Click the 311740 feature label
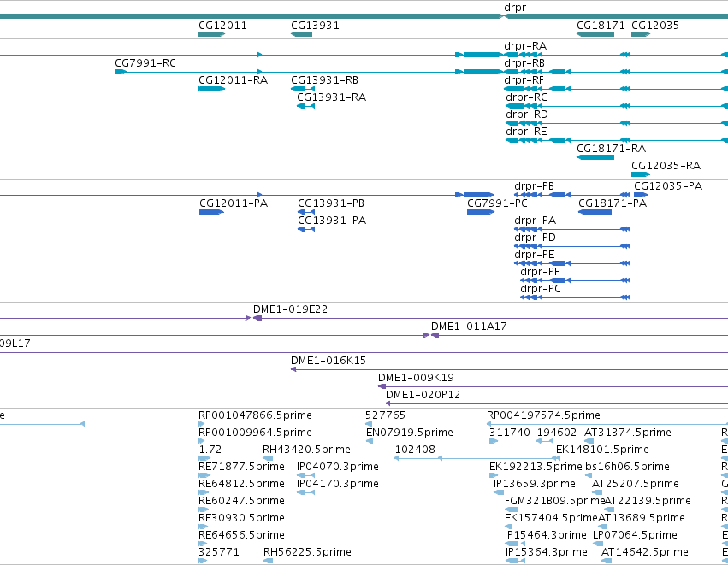Image resolution: width=728 pixels, height=565 pixels. coord(510,433)
